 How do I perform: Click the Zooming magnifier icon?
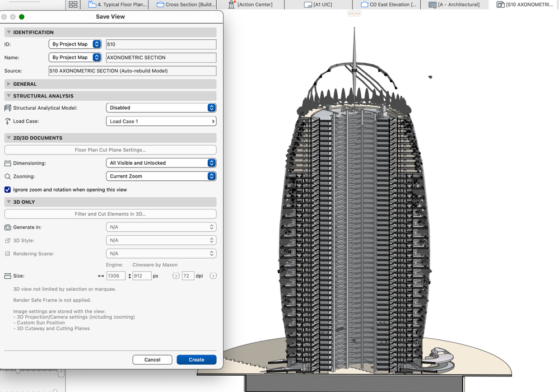click(8, 176)
